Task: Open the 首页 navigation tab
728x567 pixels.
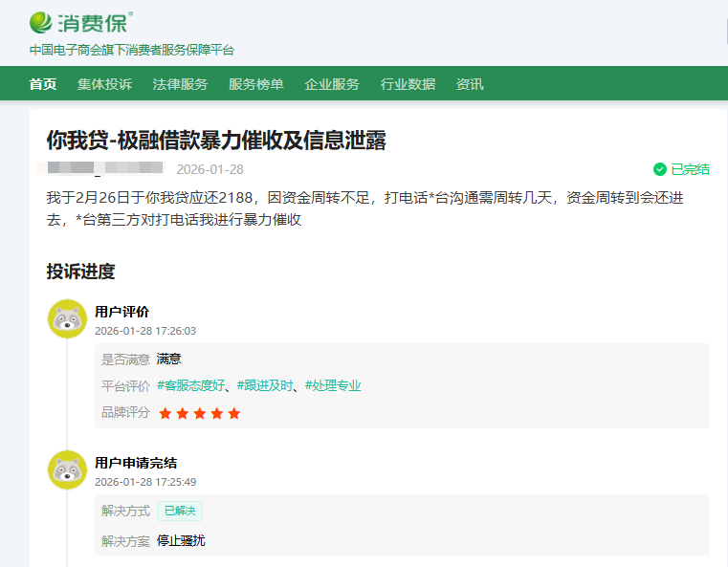Action: pos(43,84)
